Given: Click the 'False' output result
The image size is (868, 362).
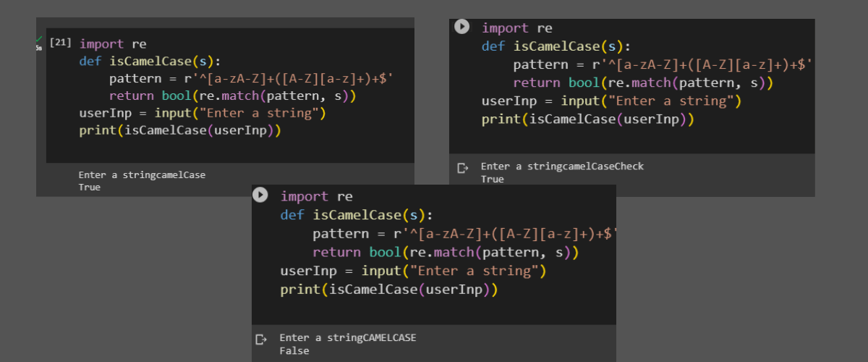Looking at the screenshot, I should (294, 350).
